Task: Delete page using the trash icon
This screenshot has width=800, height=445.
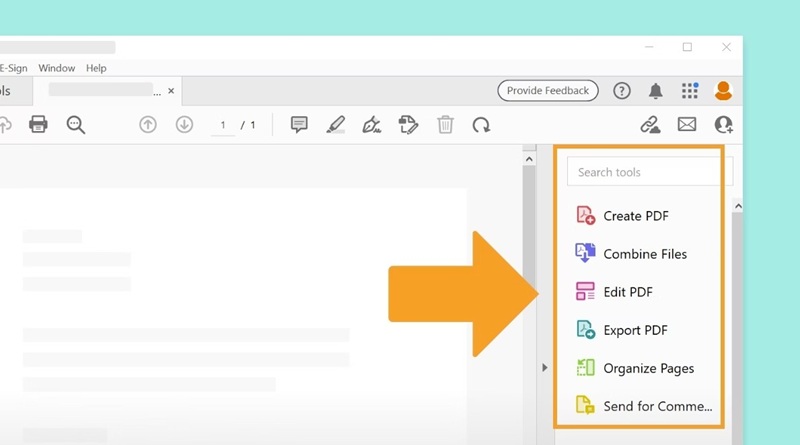Action: click(x=445, y=125)
